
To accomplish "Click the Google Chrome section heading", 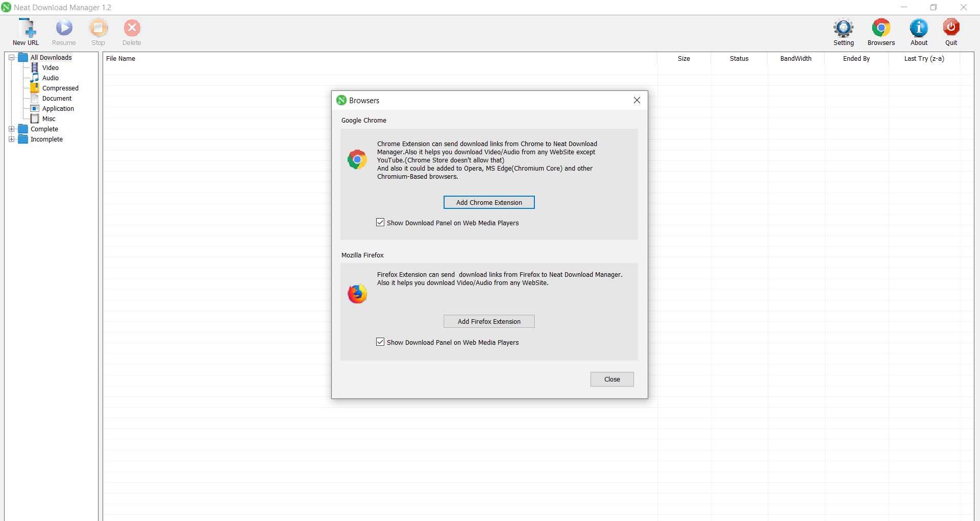I will click(364, 121).
